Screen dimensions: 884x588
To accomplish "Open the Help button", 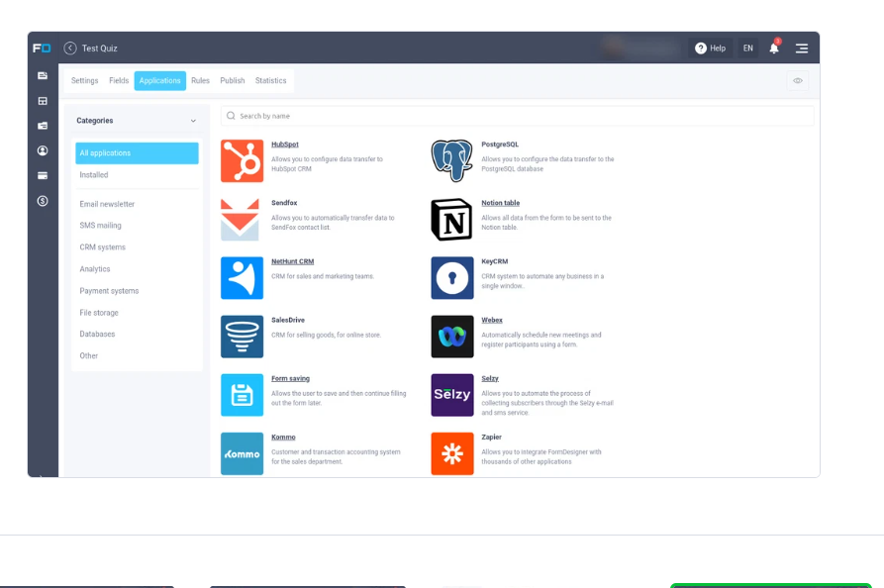I will 710,49.
